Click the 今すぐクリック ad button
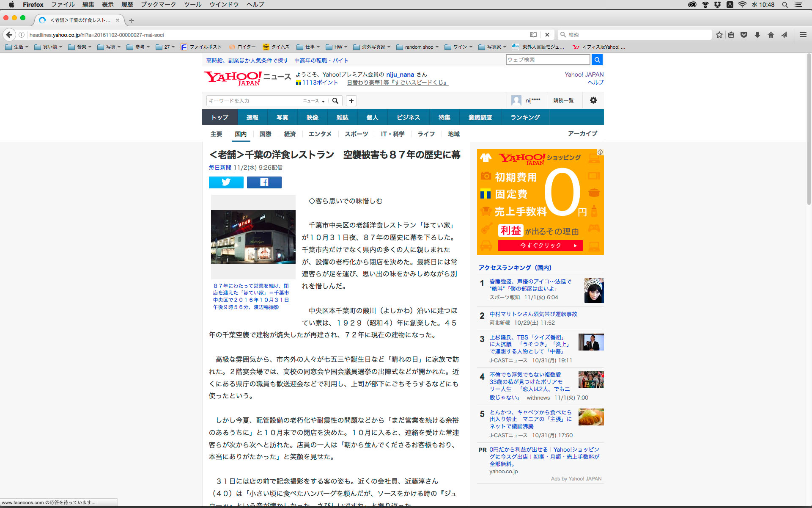 point(540,246)
